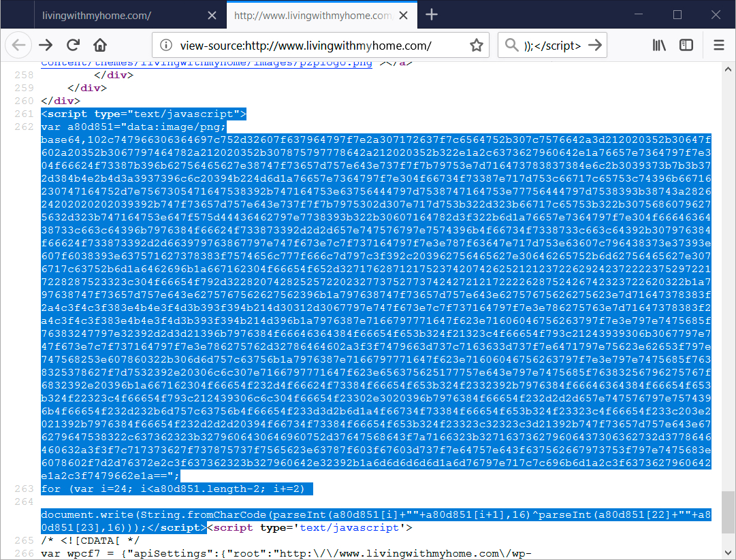Click the '/* <![CDATA[ */' comment
Viewport: 736px width, 560px height.
tap(90, 541)
